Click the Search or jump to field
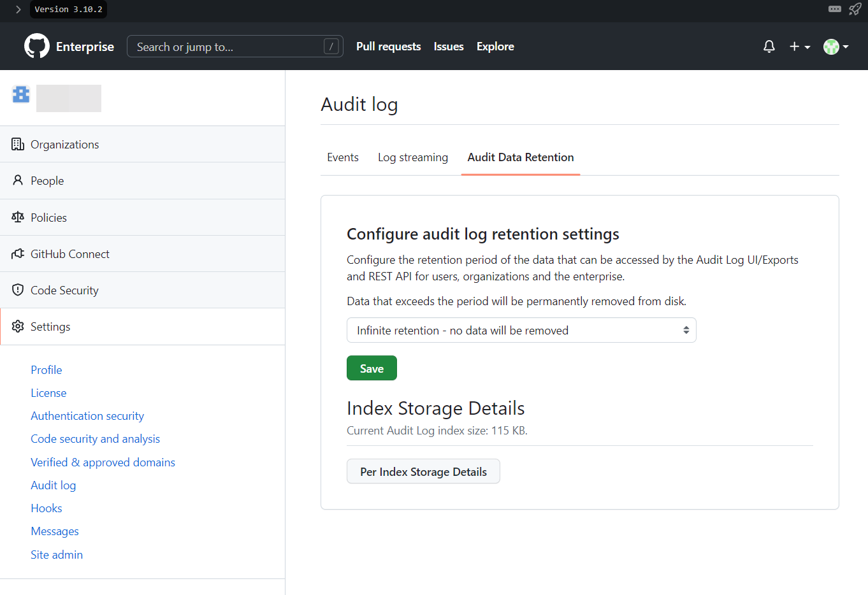868x595 pixels. coord(235,47)
